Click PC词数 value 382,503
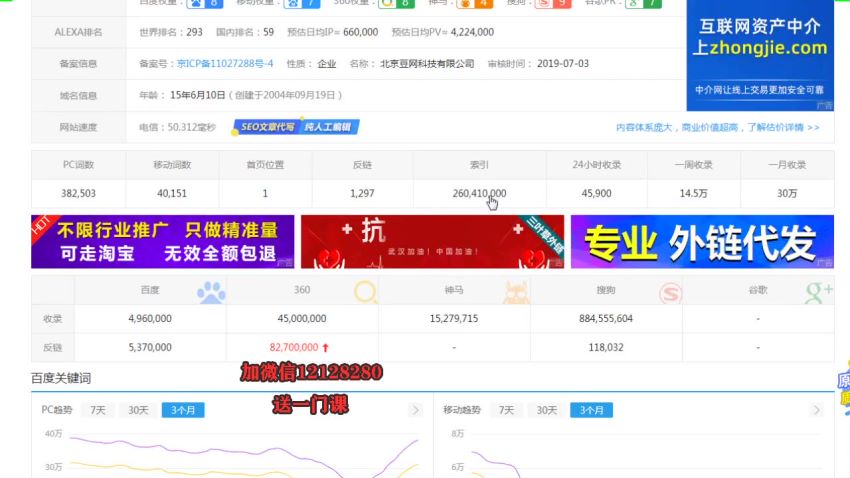 [x=78, y=193]
